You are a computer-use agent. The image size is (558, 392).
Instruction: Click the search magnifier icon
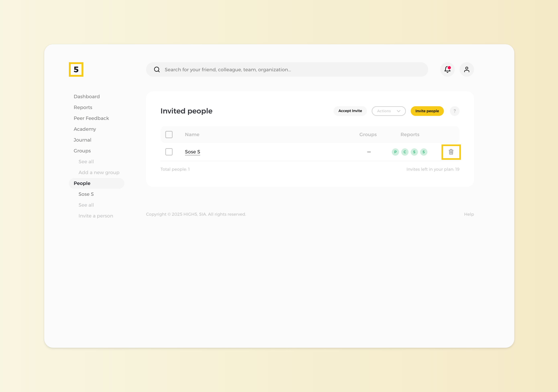pos(157,69)
